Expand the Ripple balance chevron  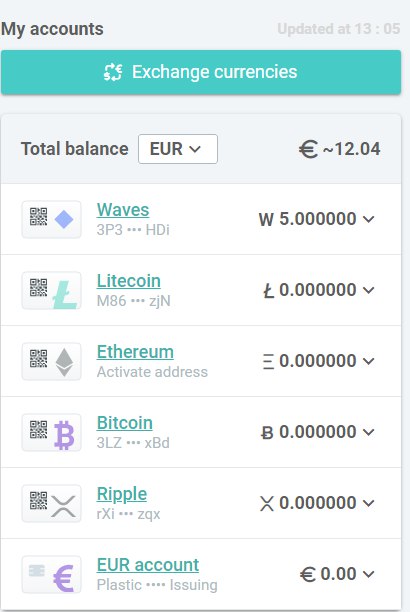(x=368, y=503)
